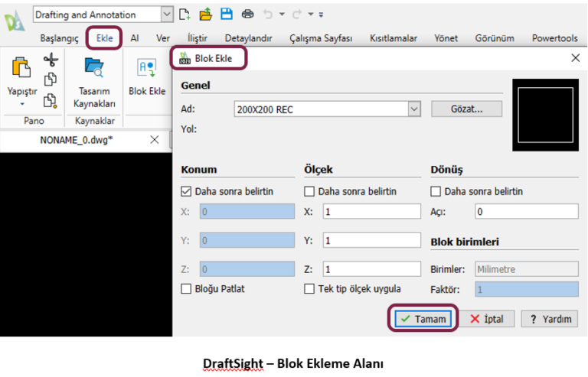Enable Bloğu Patlat checkbox
The height and width of the screenshot is (377, 588).
tap(187, 289)
